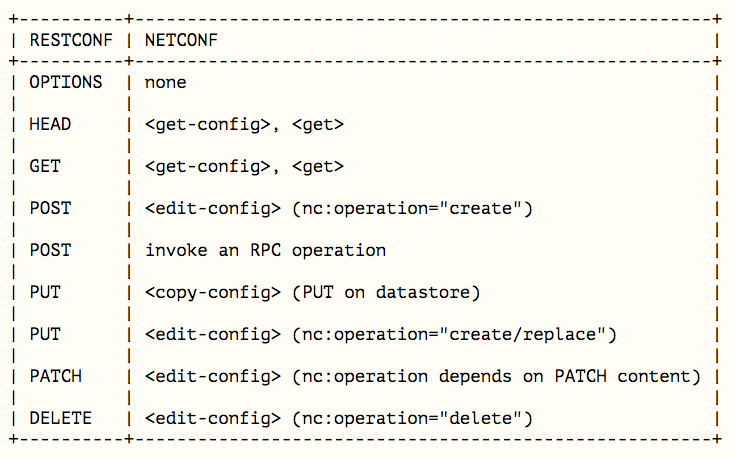Click the 'none' entry beside OPTIONS
The width and height of the screenshot is (734, 459).
(x=165, y=83)
